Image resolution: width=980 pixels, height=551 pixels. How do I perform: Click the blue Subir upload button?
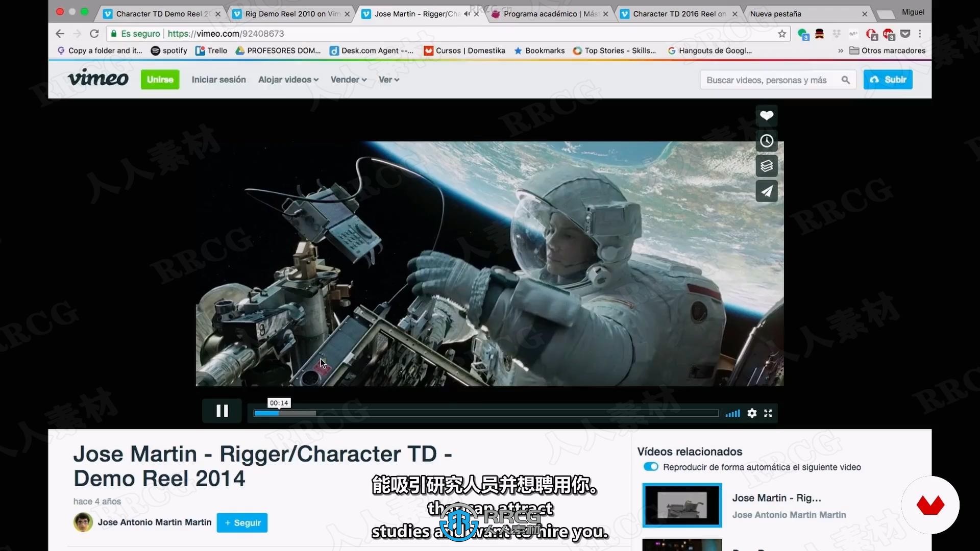coord(888,80)
